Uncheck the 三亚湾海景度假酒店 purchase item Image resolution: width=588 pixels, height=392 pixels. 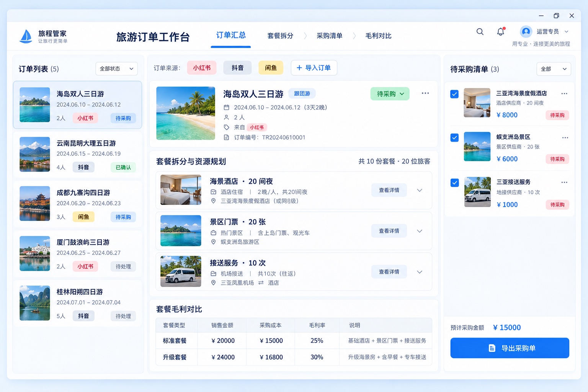(454, 94)
